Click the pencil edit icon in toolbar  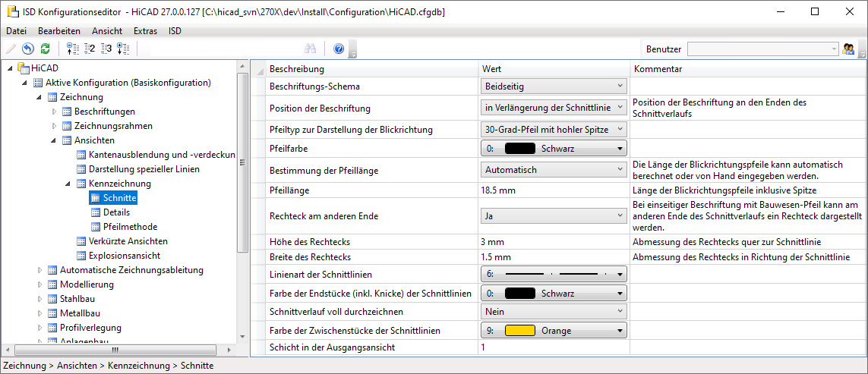(x=11, y=49)
